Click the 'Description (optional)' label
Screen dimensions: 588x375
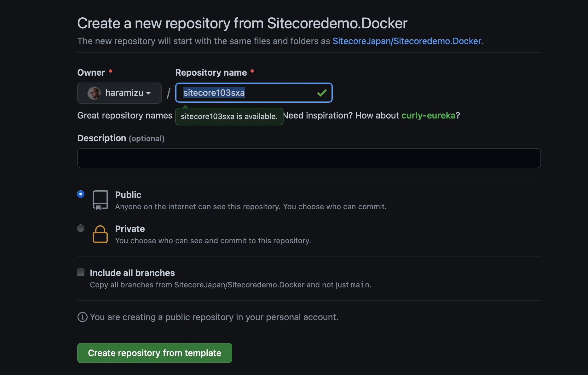pos(121,138)
